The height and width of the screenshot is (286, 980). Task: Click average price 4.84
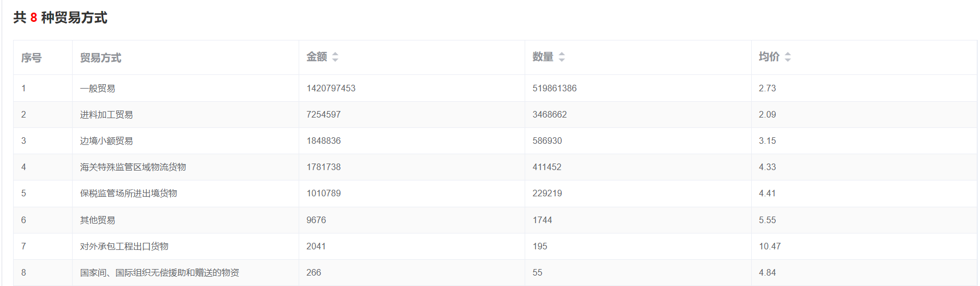(x=767, y=272)
